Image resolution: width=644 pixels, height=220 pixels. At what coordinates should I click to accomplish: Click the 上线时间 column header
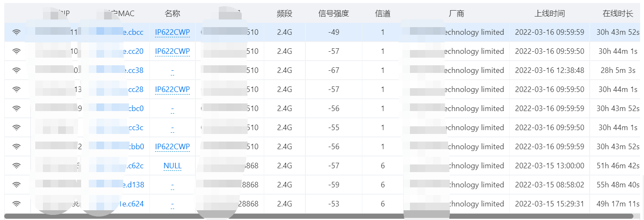click(x=549, y=14)
